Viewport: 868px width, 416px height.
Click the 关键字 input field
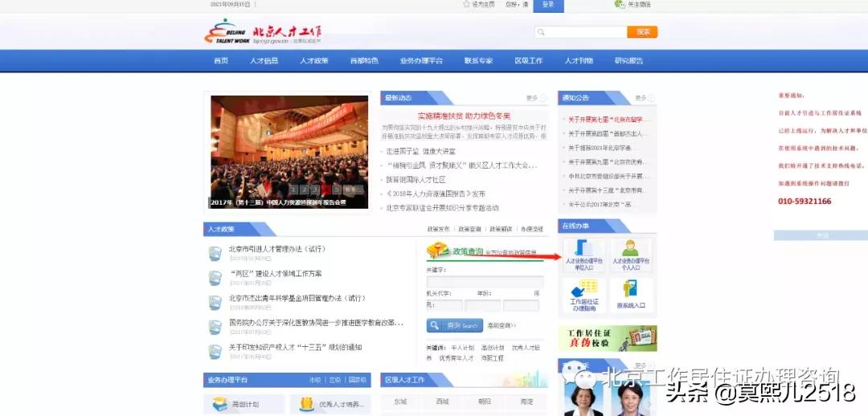485,282
